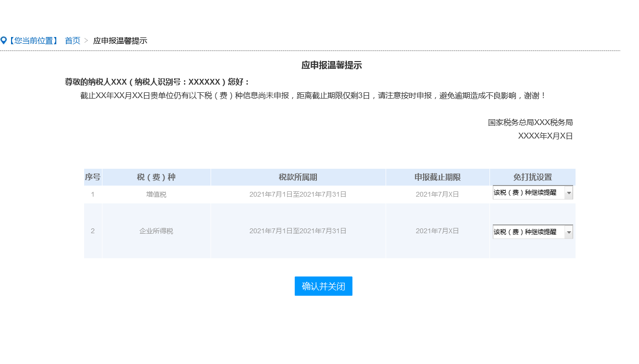The height and width of the screenshot is (364, 639).
Task: Click the 【您当前位置】 label
Action: pyautogui.click(x=33, y=41)
